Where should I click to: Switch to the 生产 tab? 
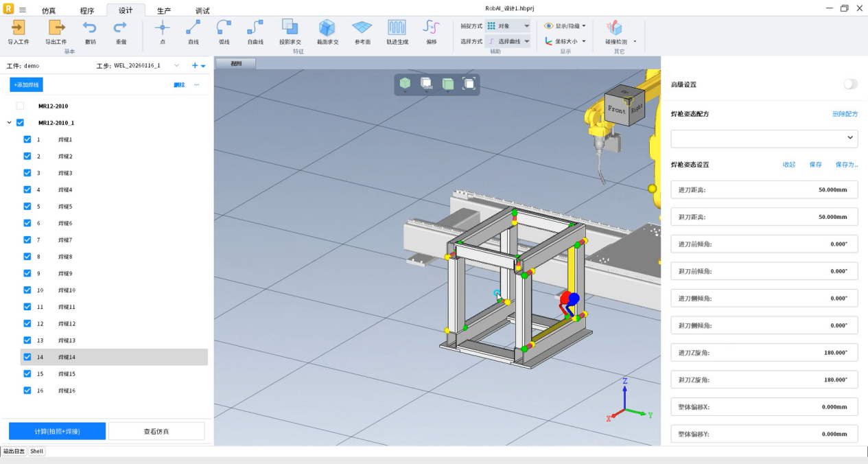click(x=164, y=11)
